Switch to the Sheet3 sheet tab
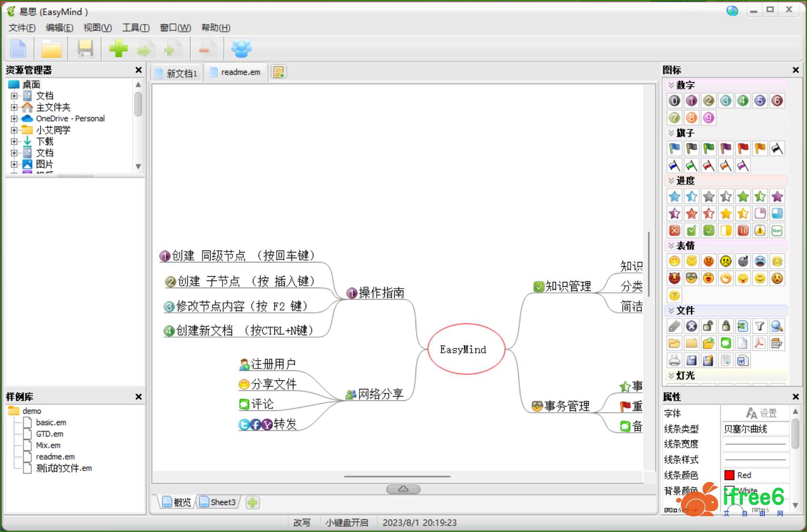Image resolution: width=807 pixels, height=532 pixels. 218,502
